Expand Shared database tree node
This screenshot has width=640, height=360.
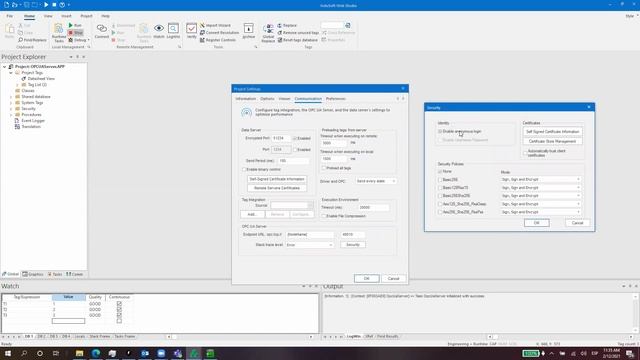[x=11, y=97]
